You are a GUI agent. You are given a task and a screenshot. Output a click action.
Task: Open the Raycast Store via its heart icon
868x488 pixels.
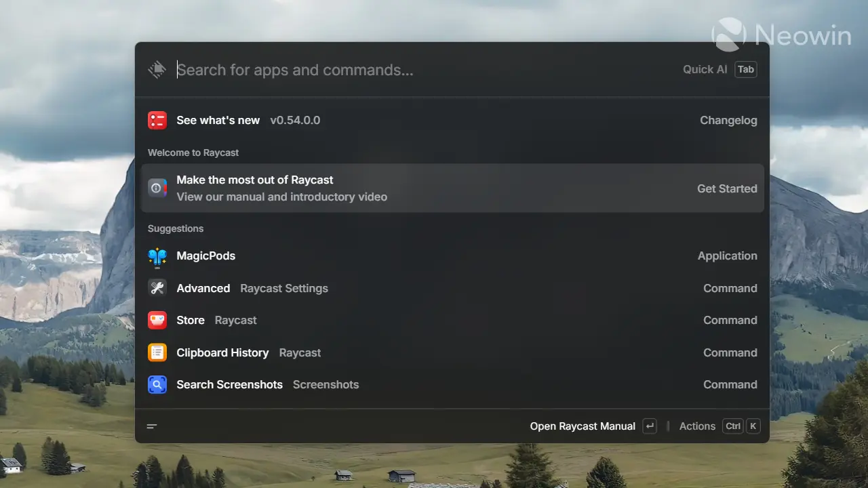pos(157,320)
